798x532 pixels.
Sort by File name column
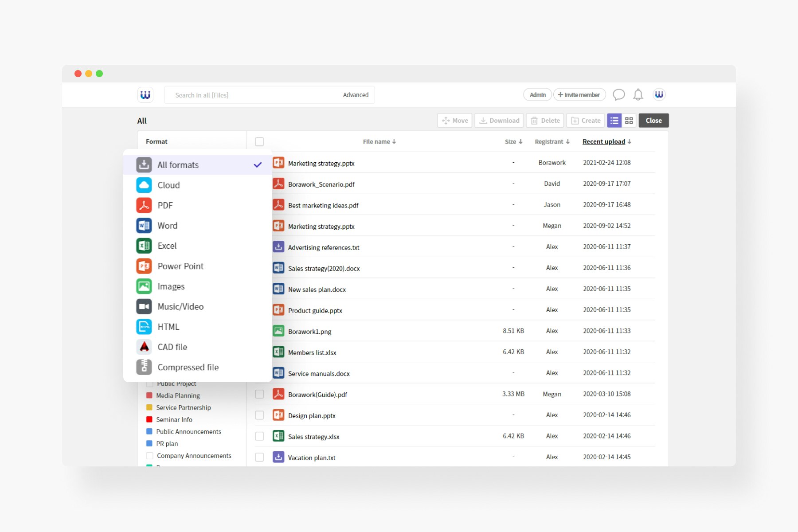click(379, 142)
